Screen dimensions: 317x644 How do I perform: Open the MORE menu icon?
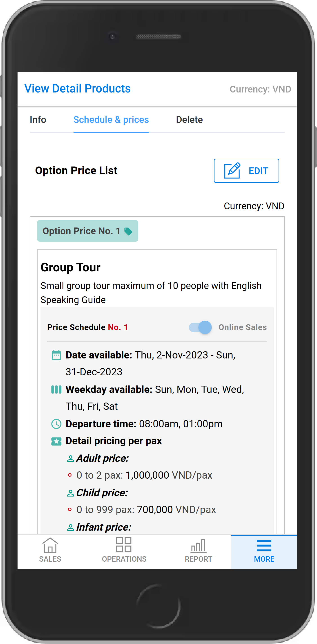(x=264, y=545)
